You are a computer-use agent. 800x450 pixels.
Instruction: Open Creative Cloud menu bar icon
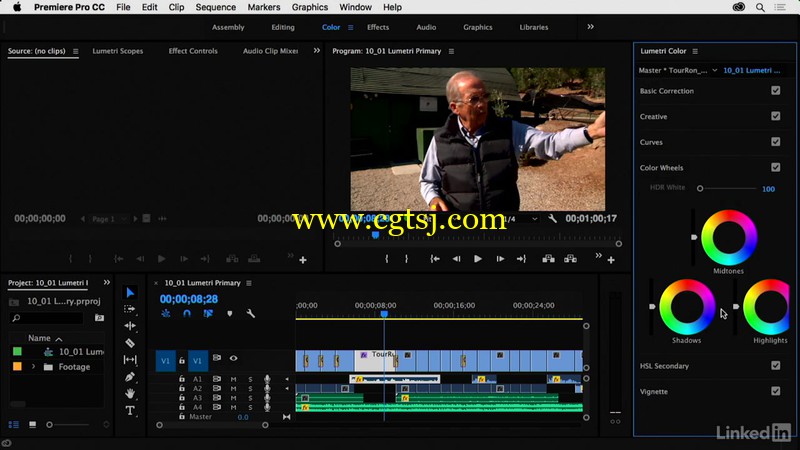pos(738,7)
